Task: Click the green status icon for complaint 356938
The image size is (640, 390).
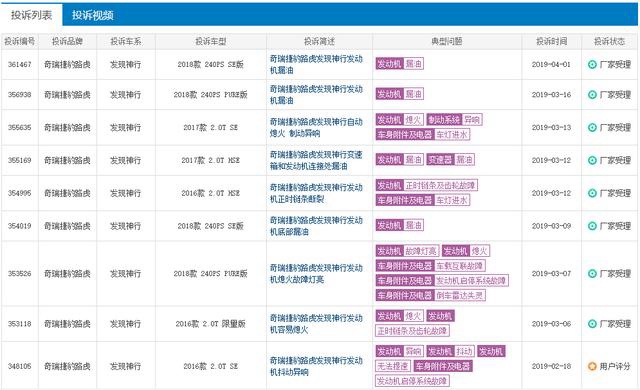Action: pyautogui.click(x=592, y=95)
